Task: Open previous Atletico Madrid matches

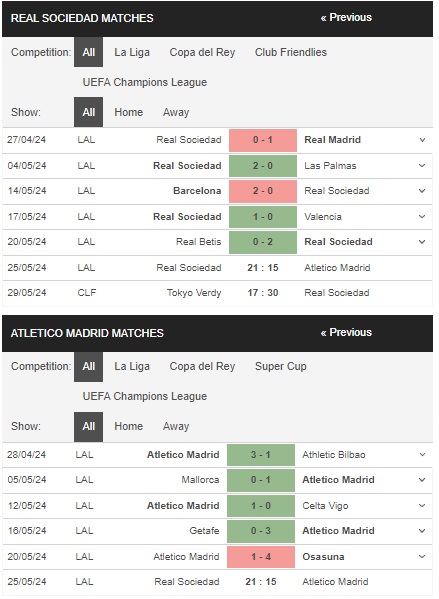Action: coord(346,332)
